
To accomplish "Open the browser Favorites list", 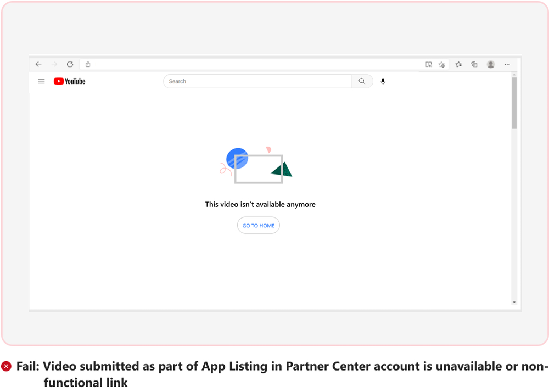I will [x=458, y=64].
